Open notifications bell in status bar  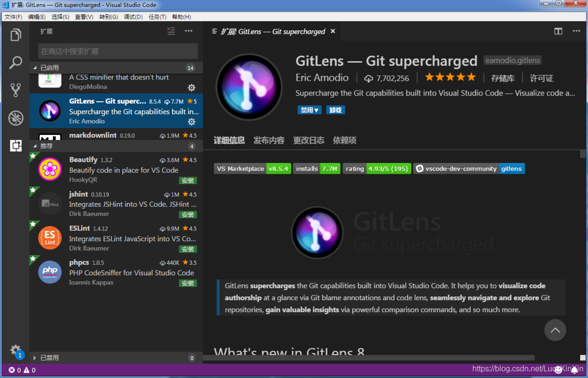click(575, 370)
